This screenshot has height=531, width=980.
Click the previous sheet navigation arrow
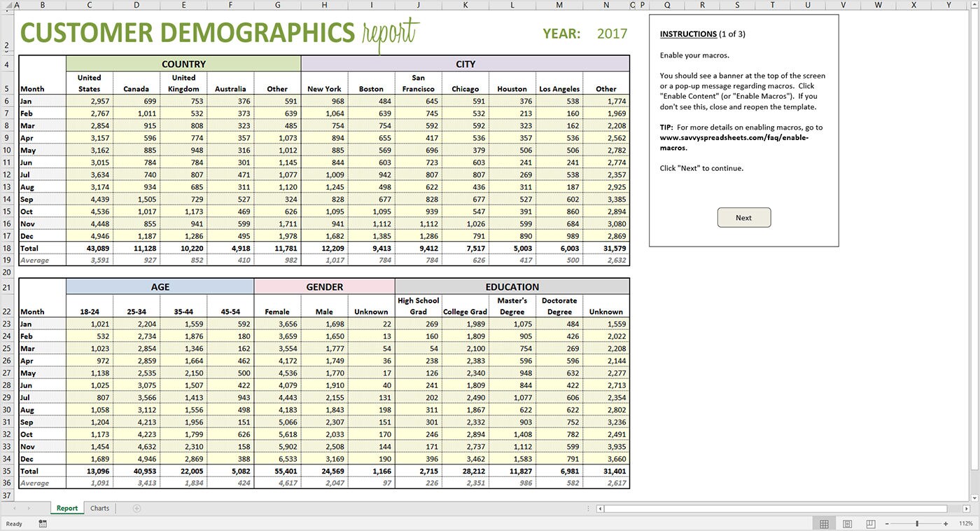[x=15, y=508]
